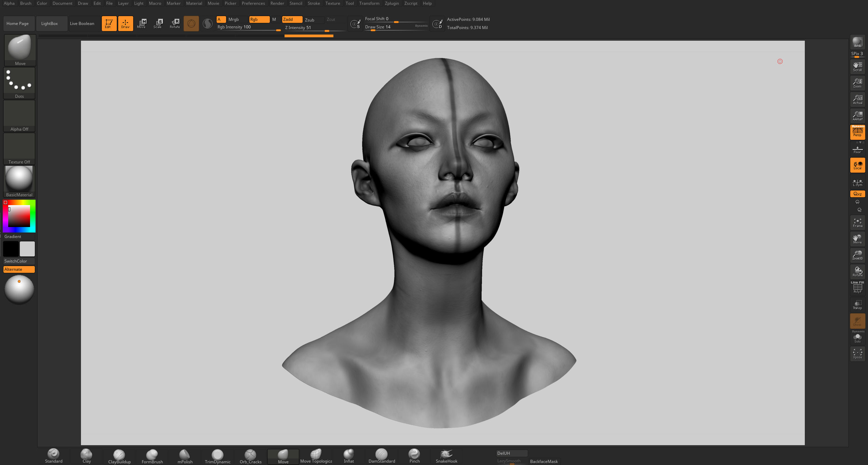
Task: Open the Transform menu
Action: 369,3
